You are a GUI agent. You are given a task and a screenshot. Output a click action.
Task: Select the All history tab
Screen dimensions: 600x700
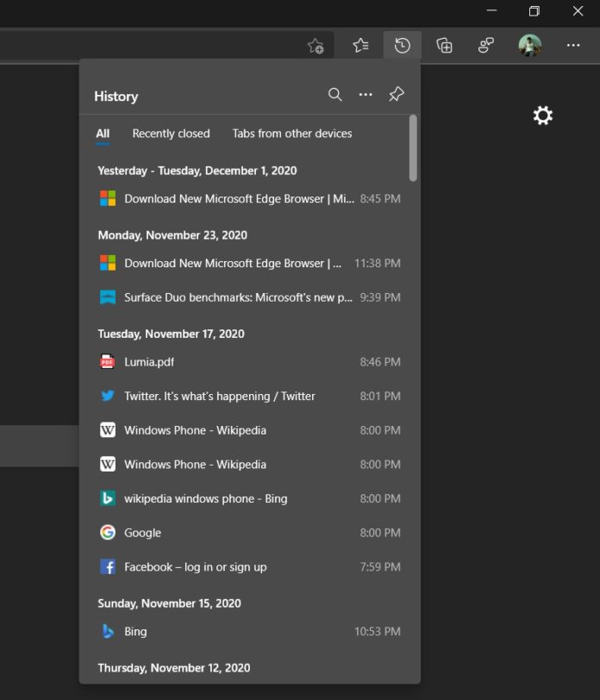click(103, 134)
